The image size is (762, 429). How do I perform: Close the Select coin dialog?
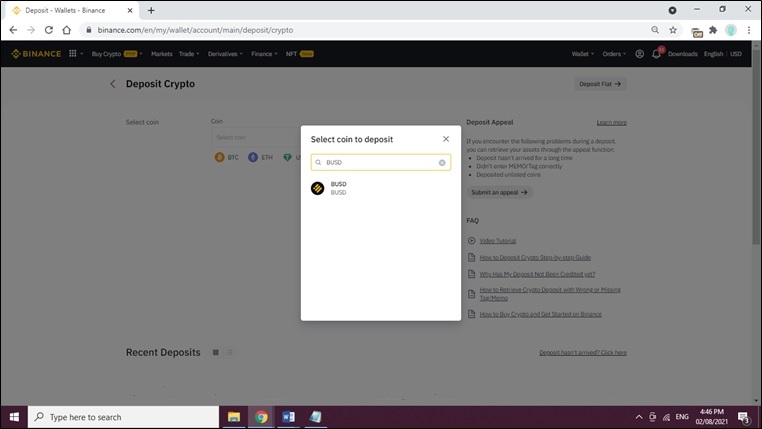pos(446,139)
